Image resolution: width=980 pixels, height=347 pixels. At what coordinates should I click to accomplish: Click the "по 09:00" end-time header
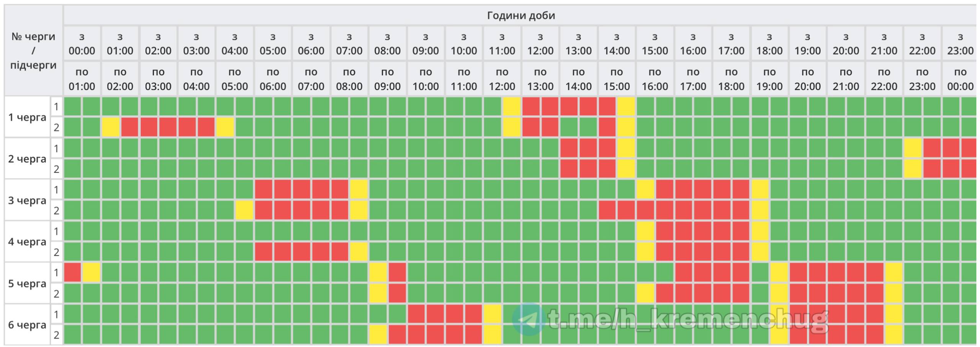point(387,79)
